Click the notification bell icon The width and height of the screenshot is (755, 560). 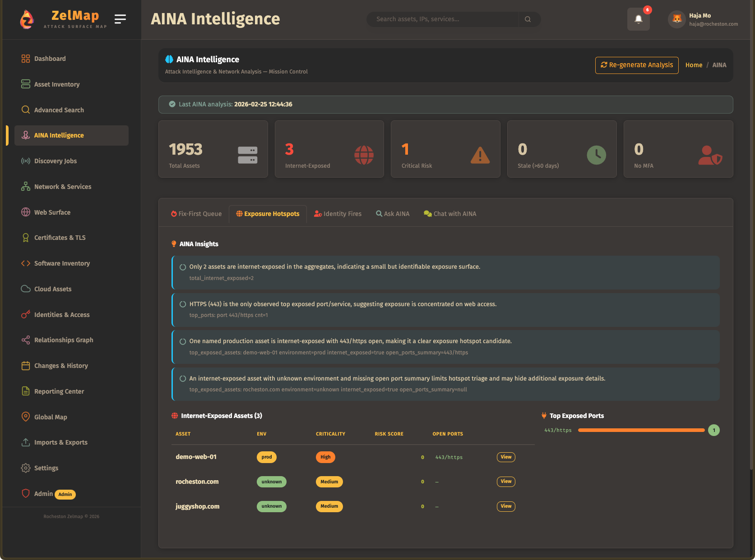click(x=638, y=19)
